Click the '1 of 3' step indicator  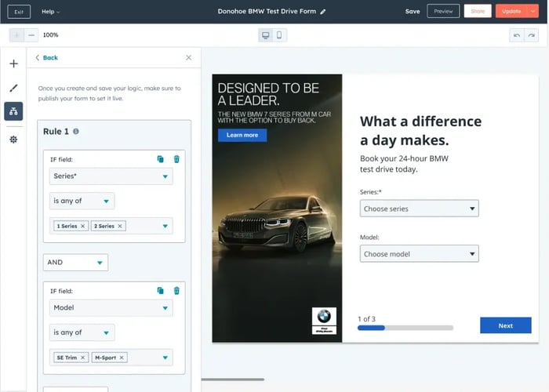(x=366, y=319)
